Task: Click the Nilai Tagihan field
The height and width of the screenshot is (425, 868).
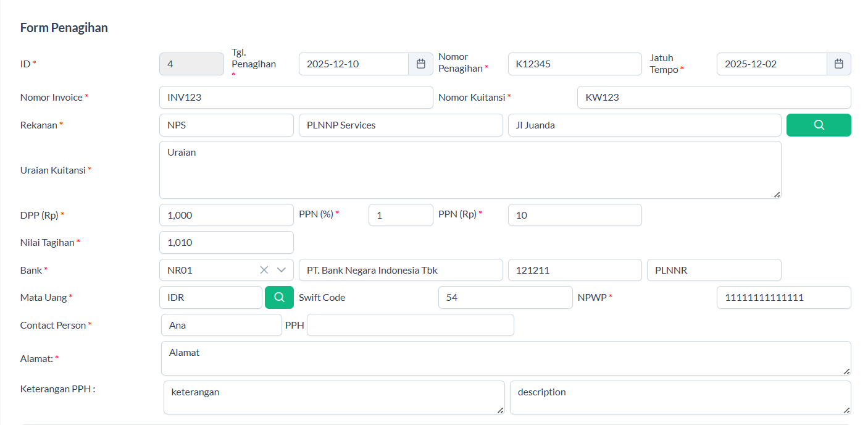Action: (226, 242)
